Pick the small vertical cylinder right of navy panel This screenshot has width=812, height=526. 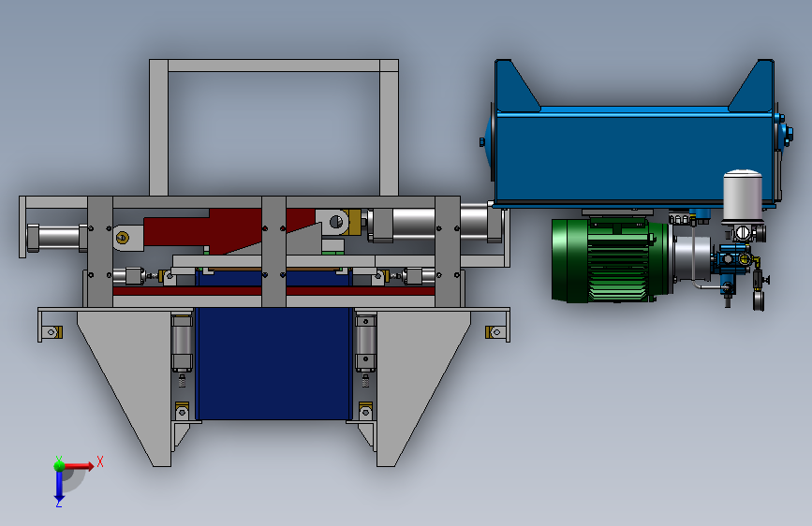(365, 343)
